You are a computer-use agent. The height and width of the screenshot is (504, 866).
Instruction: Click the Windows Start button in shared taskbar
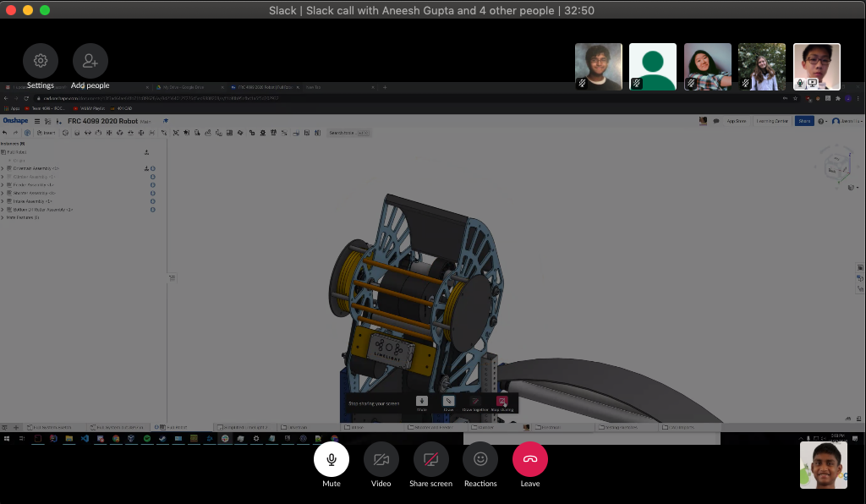click(x=7, y=438)
